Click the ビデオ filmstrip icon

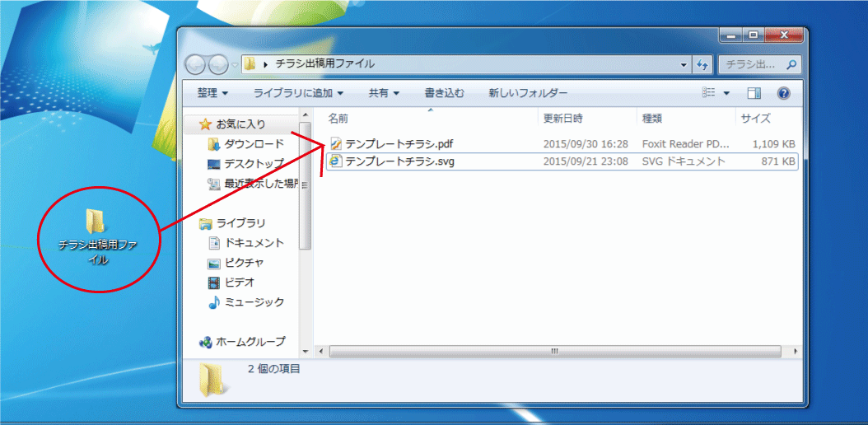213,283
